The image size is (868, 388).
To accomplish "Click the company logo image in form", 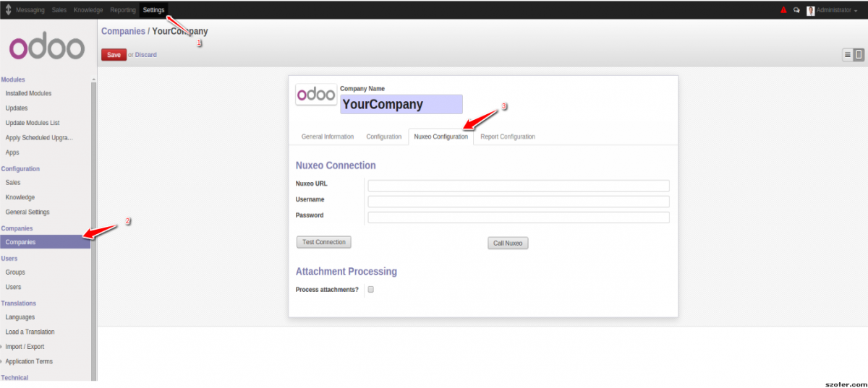I will coord(316,95).
